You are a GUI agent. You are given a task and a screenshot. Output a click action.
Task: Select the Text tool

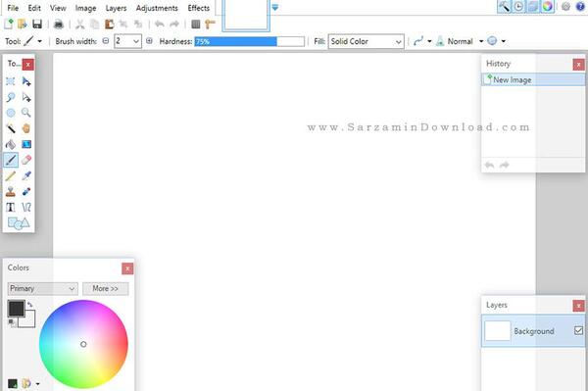11,208
